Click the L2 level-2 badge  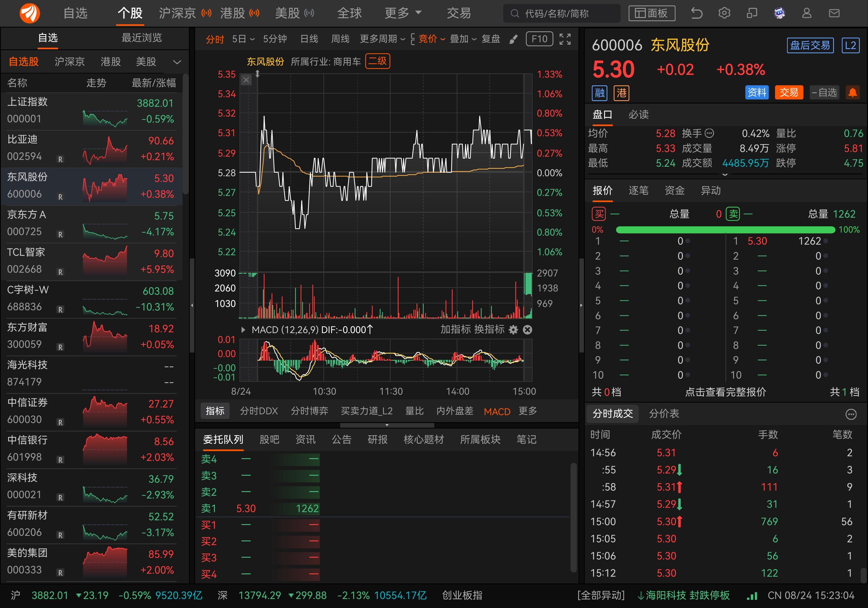(851, 45)
